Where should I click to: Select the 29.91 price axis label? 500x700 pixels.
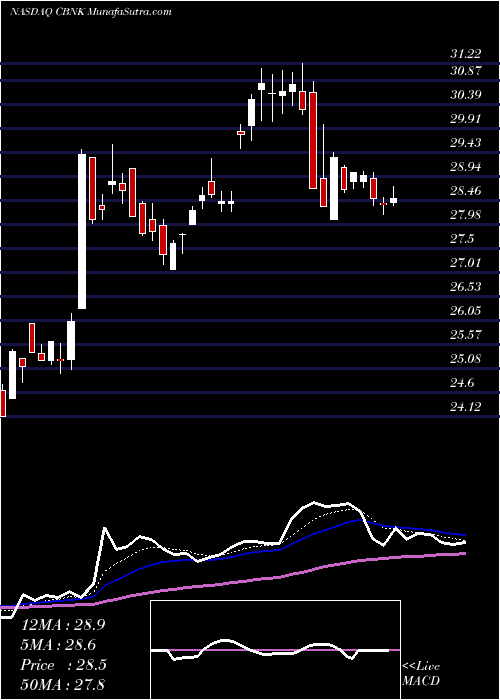click(466, 119)
